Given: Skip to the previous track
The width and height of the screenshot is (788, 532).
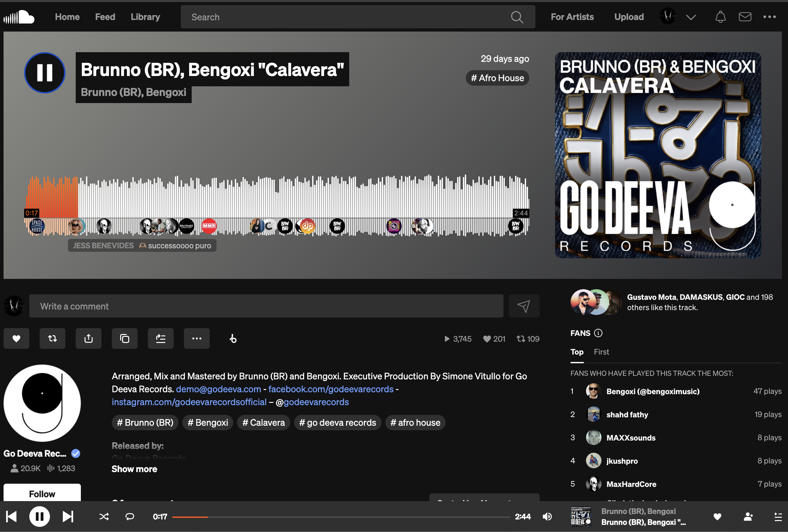Looking at the screenshot, I should click(x=12, y=517).
